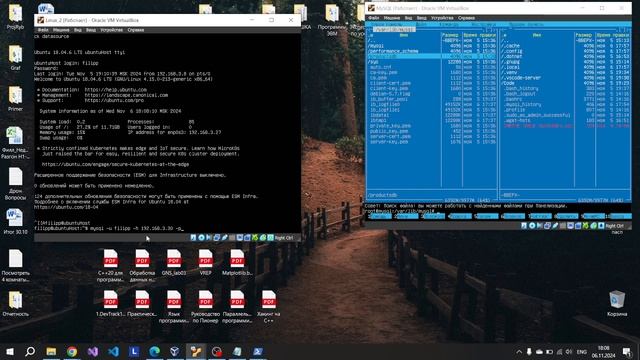
Task: Click function key 2 button in mc bar
Action: click(406, 216)
